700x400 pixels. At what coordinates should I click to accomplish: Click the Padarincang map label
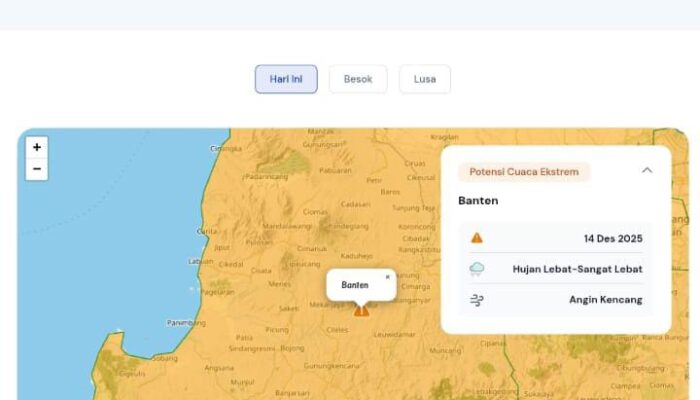pos(267,177)
